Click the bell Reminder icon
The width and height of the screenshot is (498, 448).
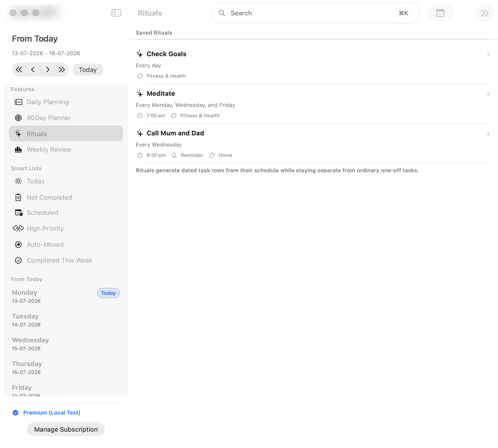point(174,155)
